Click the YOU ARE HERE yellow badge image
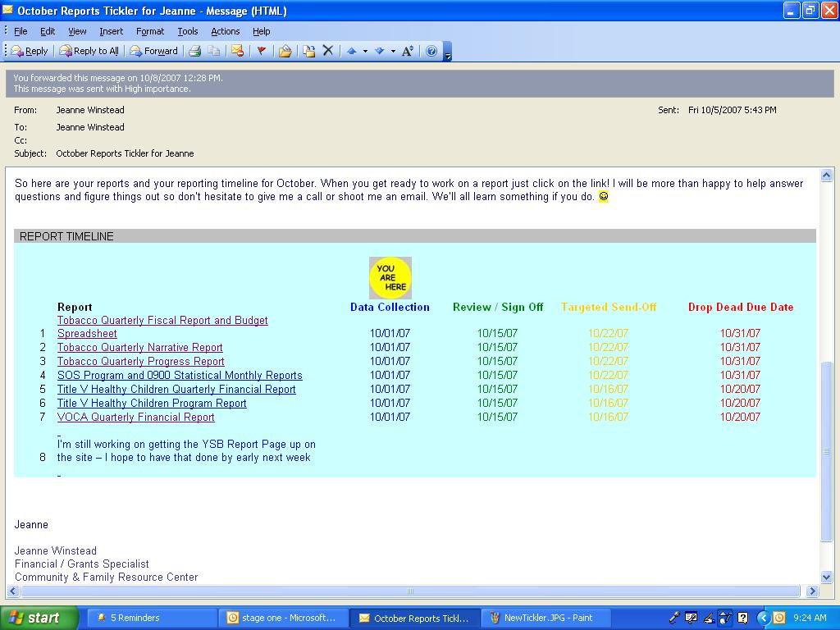Screen dimensions: 840x630 point(390,277)
